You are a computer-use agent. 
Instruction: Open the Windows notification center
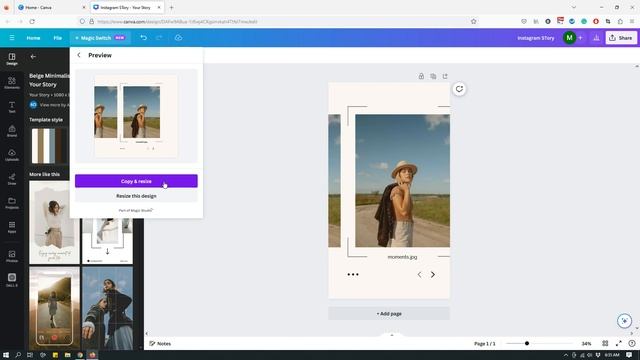629,355
